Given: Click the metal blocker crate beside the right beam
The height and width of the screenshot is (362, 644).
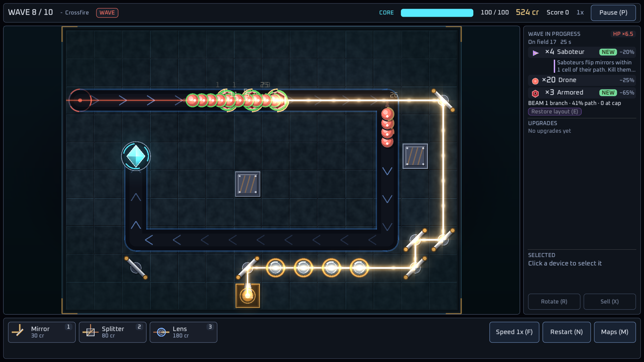Looking at the screenshot, I should click(x=415, y=156).
